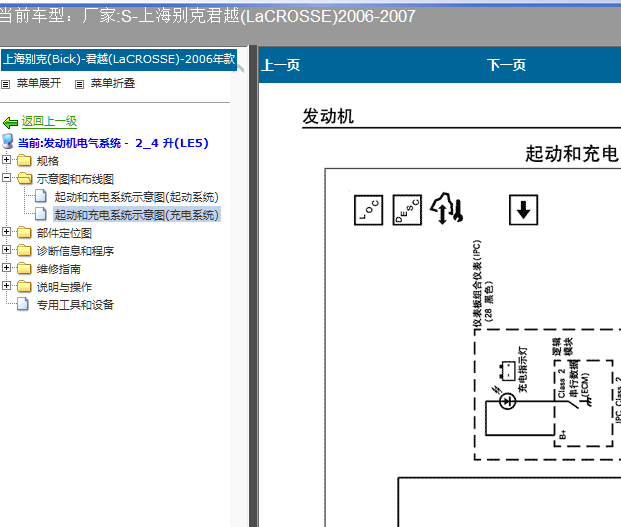
Task: Click the folder icon for 维修指南
Action: click(x=24, y=268)
